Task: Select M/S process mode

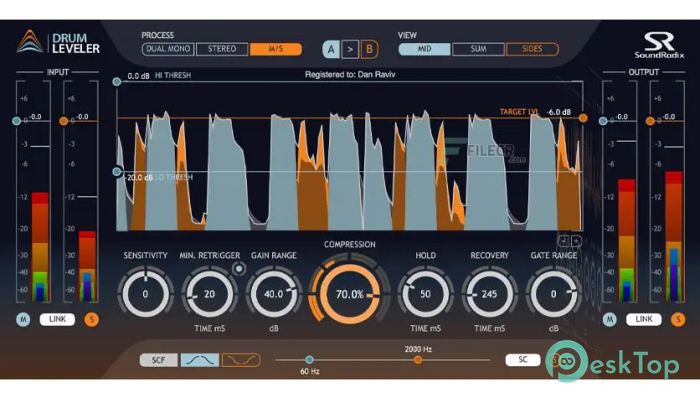Action: click(x=275, y=49)
